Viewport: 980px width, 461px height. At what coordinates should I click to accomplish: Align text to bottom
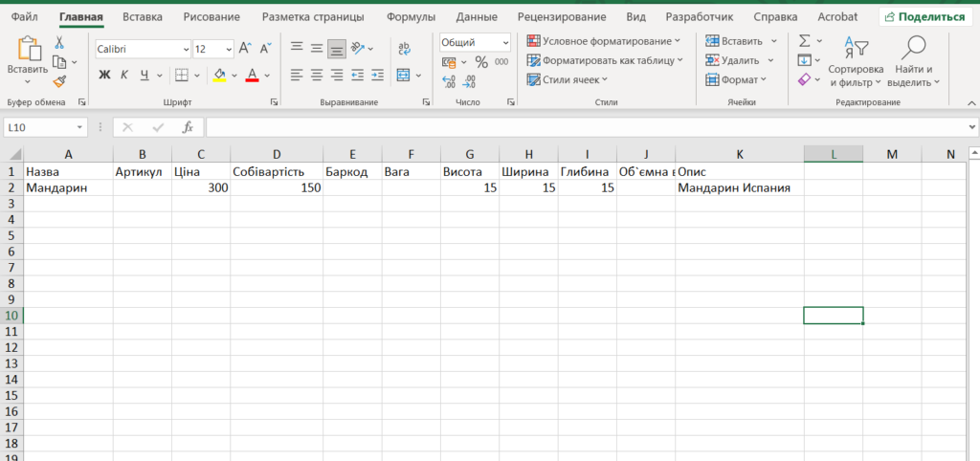click(337, 48)
